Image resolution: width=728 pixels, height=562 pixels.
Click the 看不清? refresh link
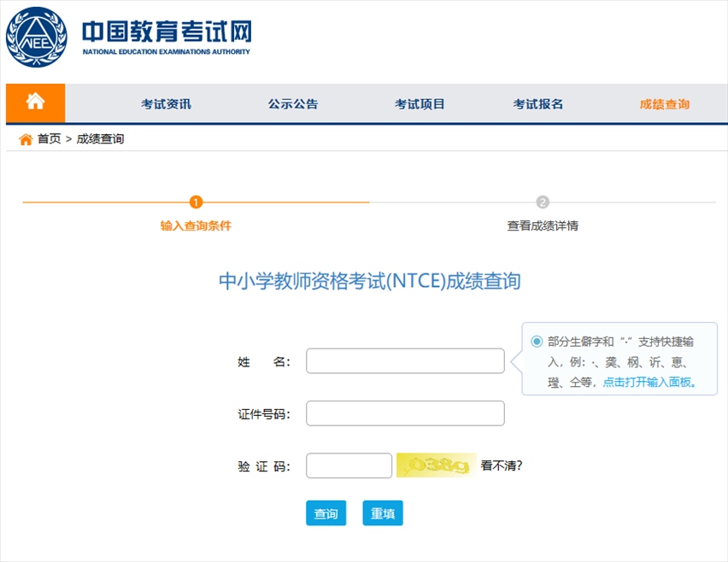point(502,465)
